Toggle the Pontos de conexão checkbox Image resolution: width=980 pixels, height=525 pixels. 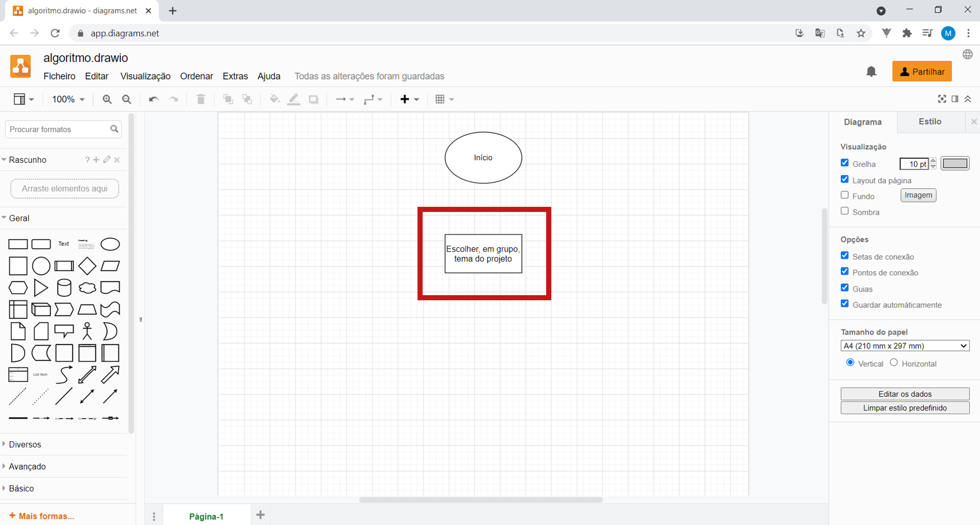(845, 271)
